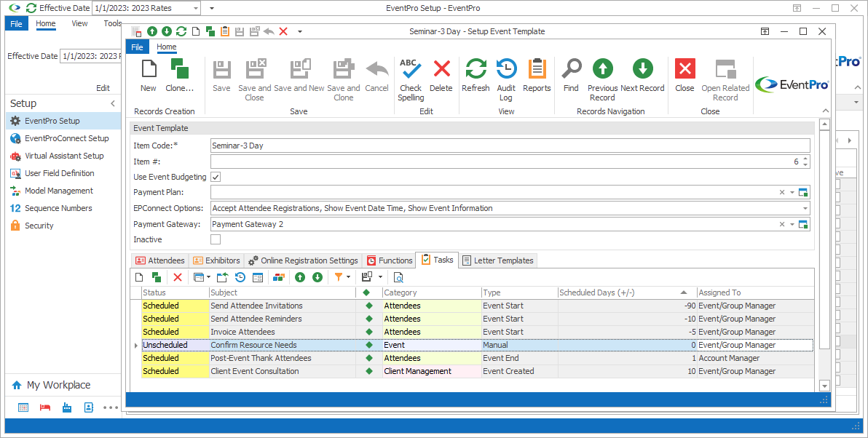Open the Reports clipboard icon
The height and width of the screenshot is (438, 868).
click(537, 70)
